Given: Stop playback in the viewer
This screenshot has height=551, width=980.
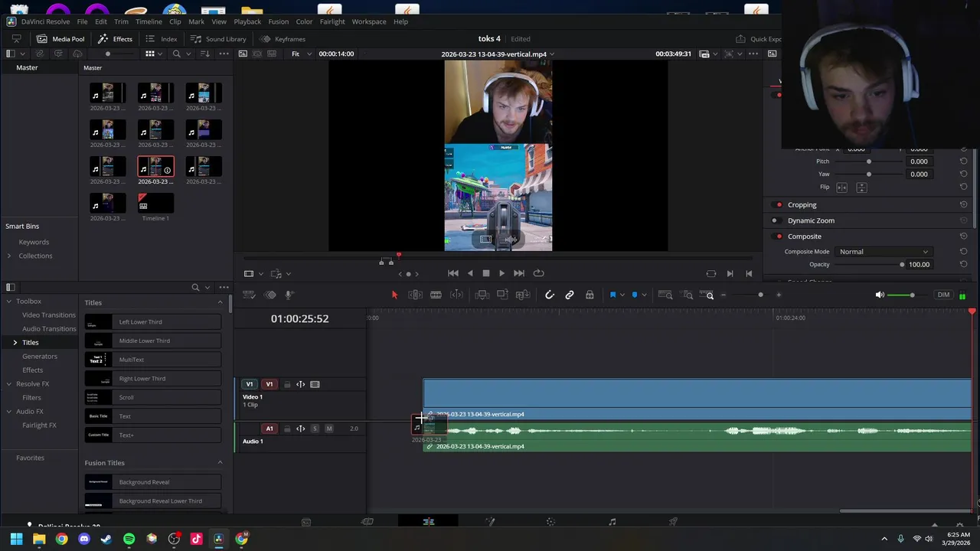Looking at the screenshot, I should coord(485,273).
